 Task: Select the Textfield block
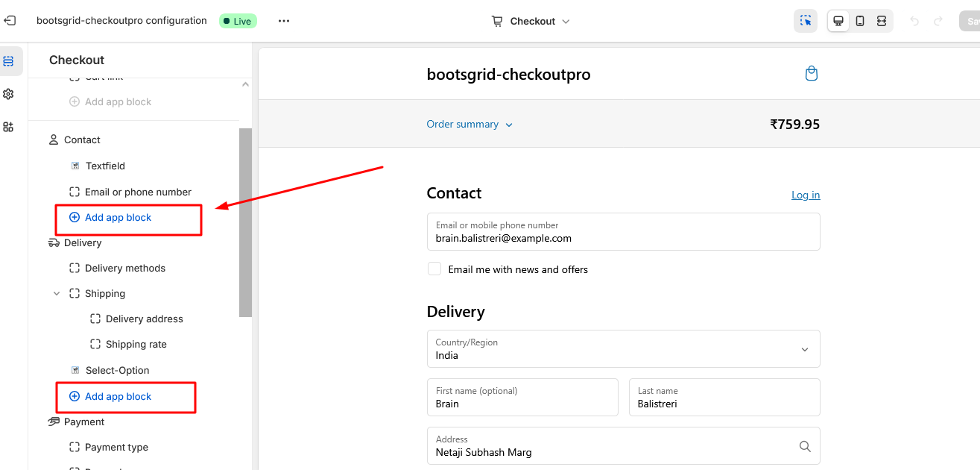pyautogui.click(x=105, y=166)
